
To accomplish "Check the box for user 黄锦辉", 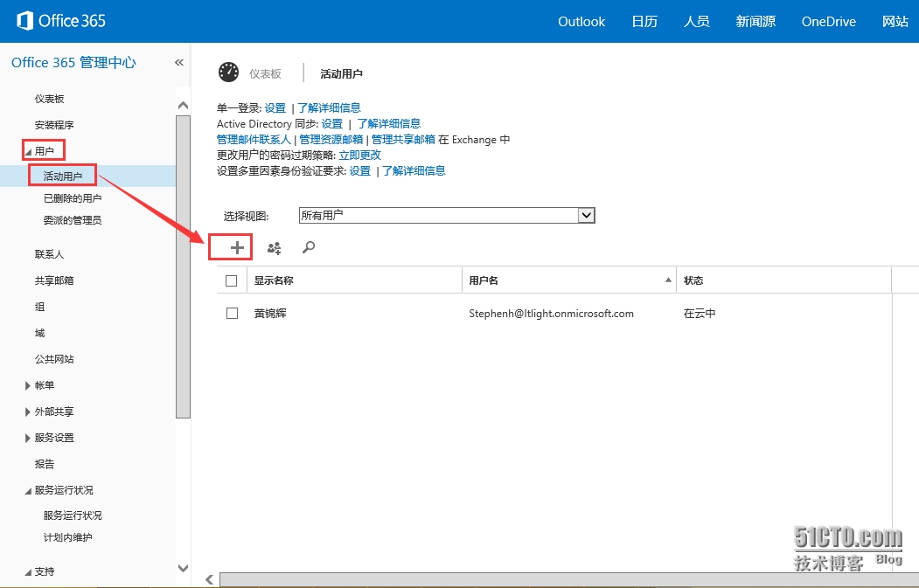I will pos(232,313).
